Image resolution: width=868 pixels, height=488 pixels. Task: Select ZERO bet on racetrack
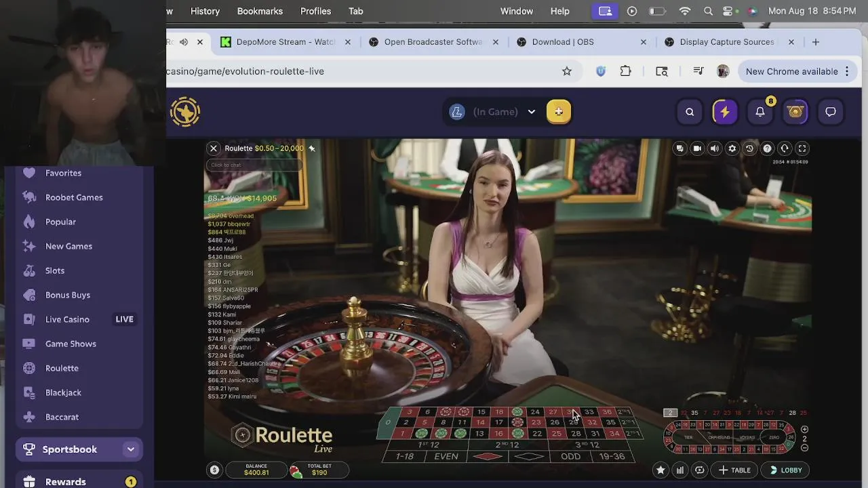[774, 437]
